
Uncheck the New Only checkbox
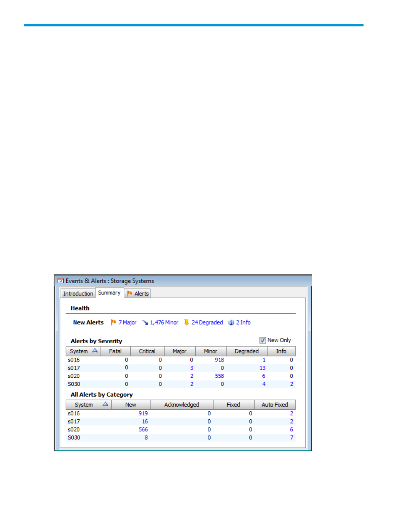click(x=262, y=340)
